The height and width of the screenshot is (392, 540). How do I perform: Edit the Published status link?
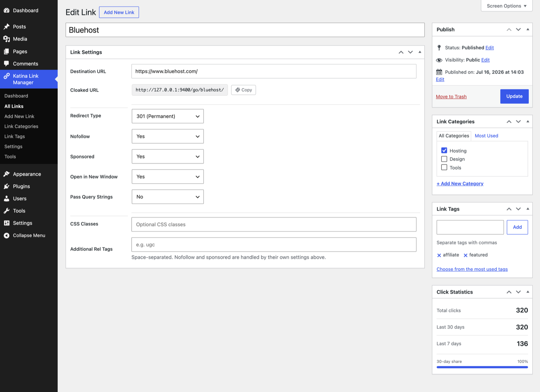click(490, 48)
